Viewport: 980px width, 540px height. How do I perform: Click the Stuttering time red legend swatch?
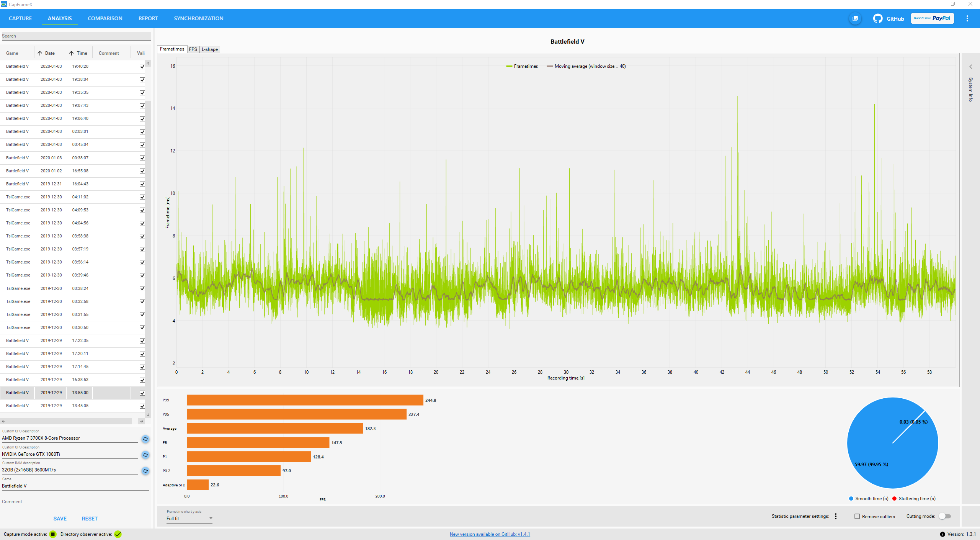coord(894,499)
